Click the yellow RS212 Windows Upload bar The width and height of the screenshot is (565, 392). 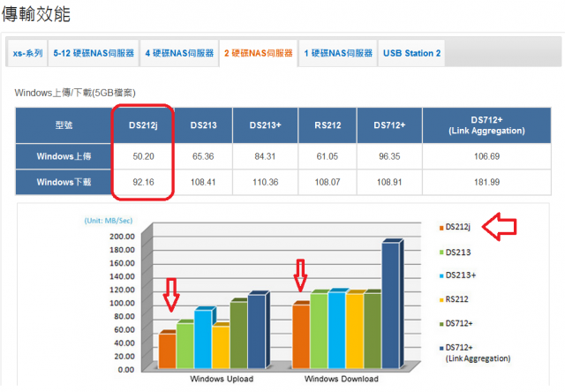[221, 347]
